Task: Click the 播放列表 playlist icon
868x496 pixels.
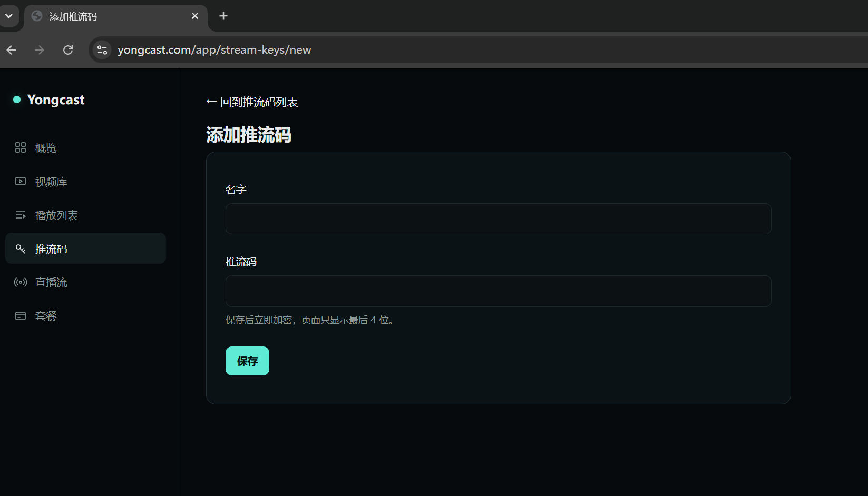Action: click(21, 215)
